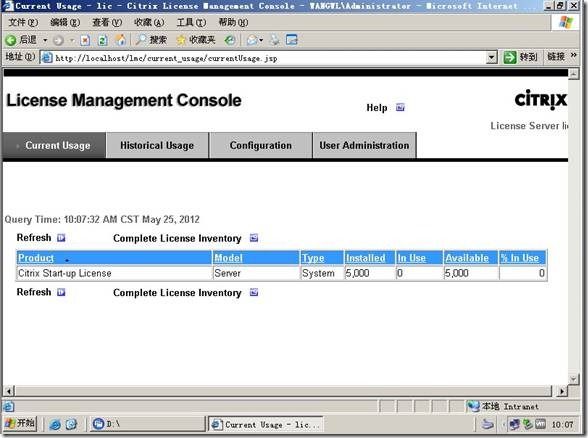
Task: Sort table by Installed column header
Action: (x=365, y=258)
